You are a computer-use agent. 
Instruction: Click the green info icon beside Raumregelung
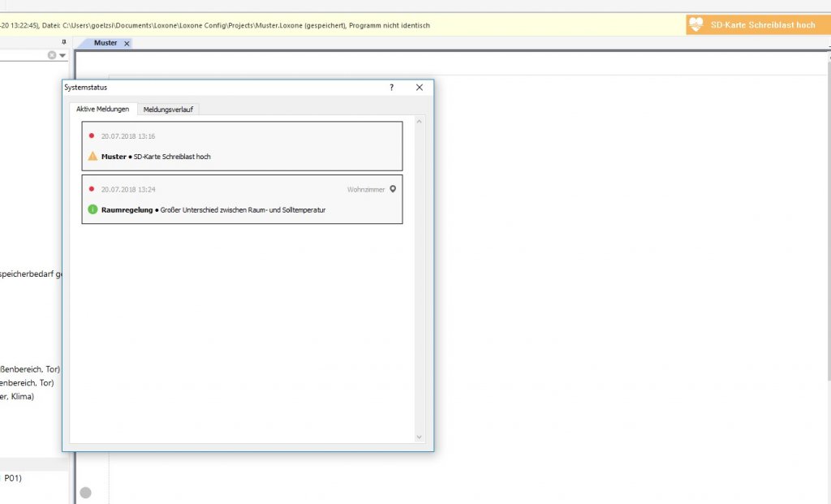[93, 209]
